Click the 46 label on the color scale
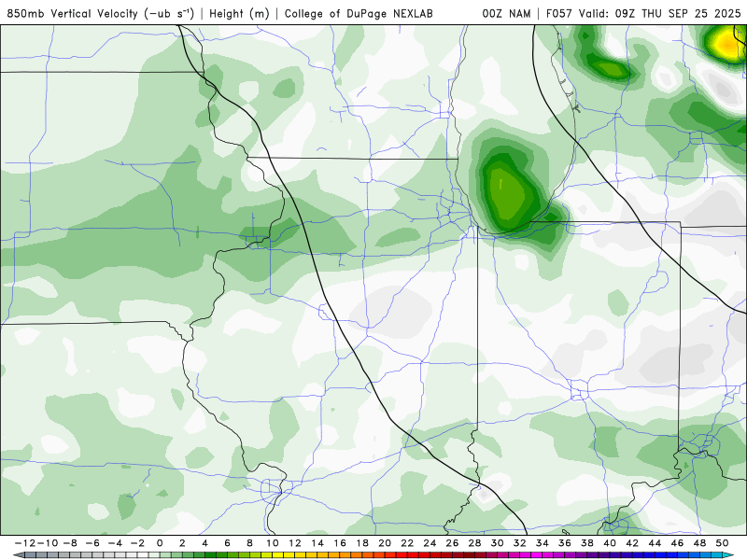 [677, 543]
